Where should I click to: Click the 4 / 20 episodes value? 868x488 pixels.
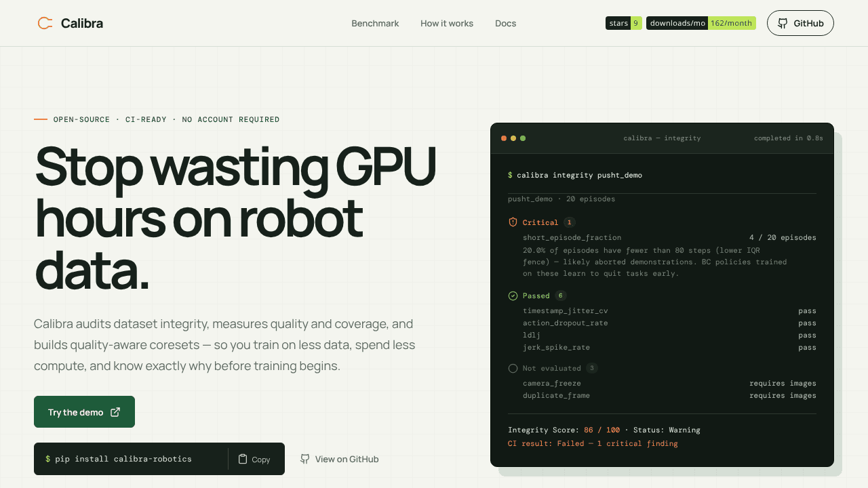[783, 238]
